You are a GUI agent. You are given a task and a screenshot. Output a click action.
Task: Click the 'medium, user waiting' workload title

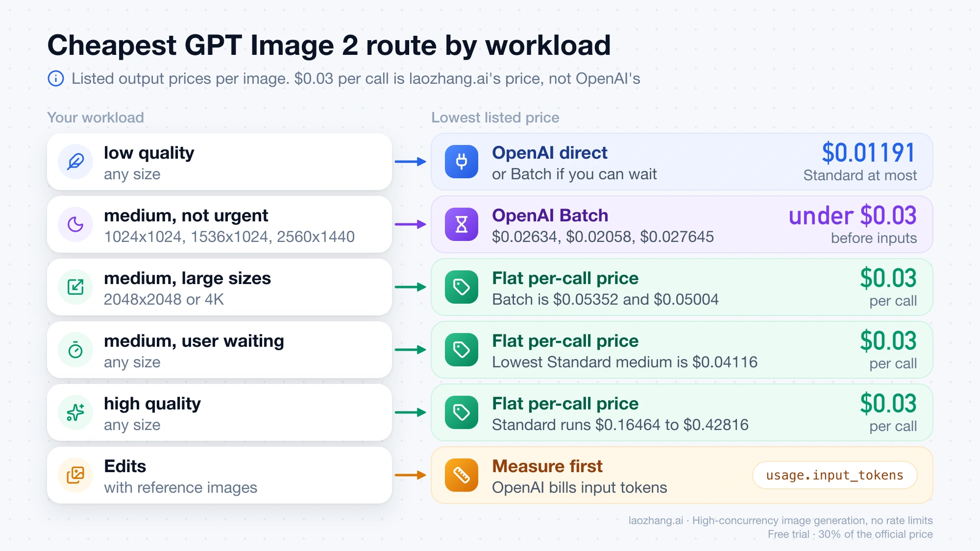[194, 341]
